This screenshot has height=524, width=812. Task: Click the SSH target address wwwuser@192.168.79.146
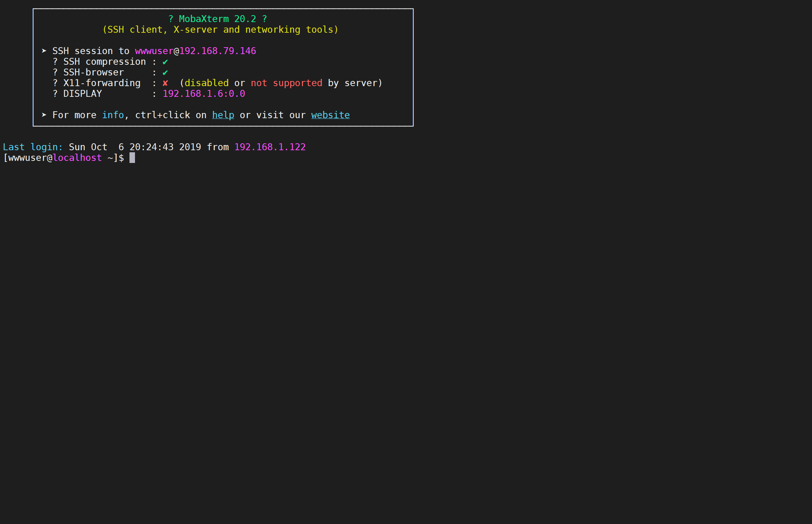point(196,51)
